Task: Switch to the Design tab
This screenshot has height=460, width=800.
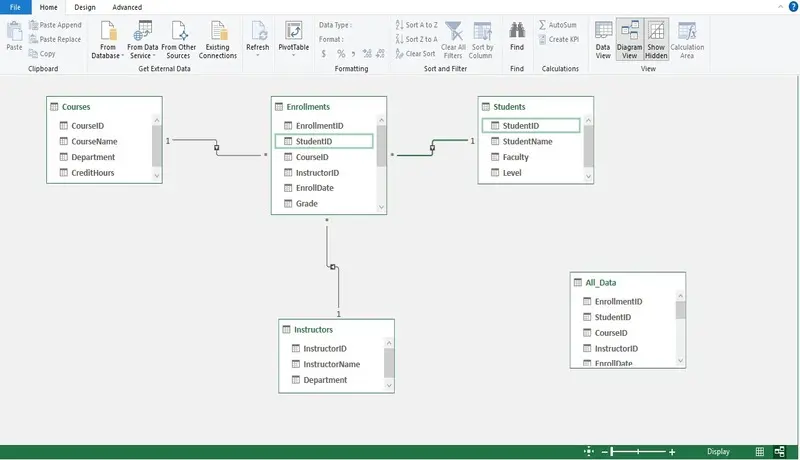Action: (85, 7)
